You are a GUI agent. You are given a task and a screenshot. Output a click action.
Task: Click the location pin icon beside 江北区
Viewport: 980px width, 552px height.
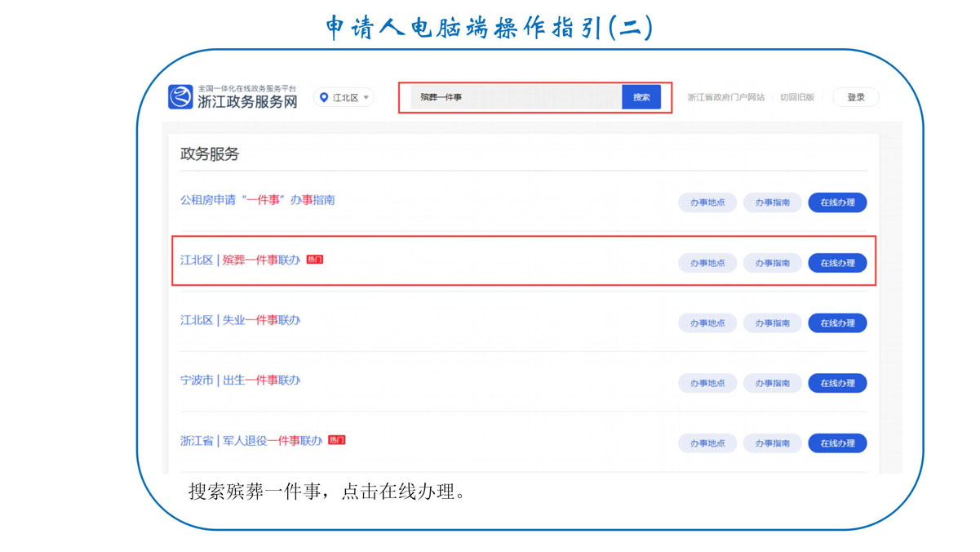pos(324,97)
